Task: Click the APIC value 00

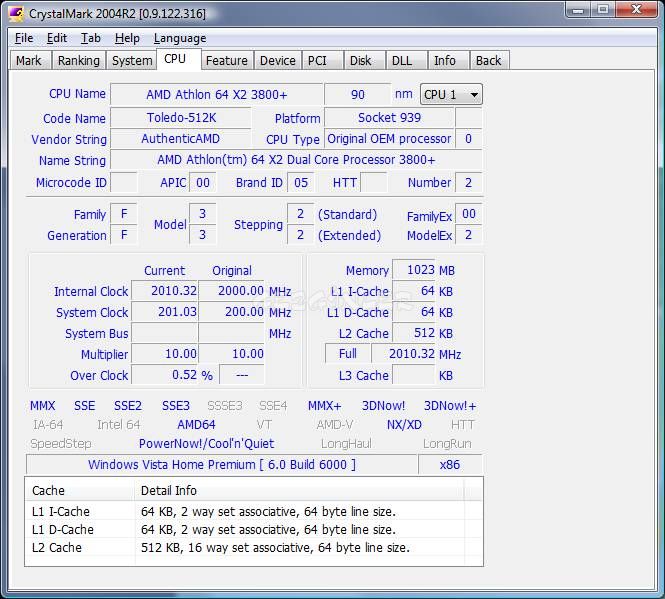Action: 203,182
